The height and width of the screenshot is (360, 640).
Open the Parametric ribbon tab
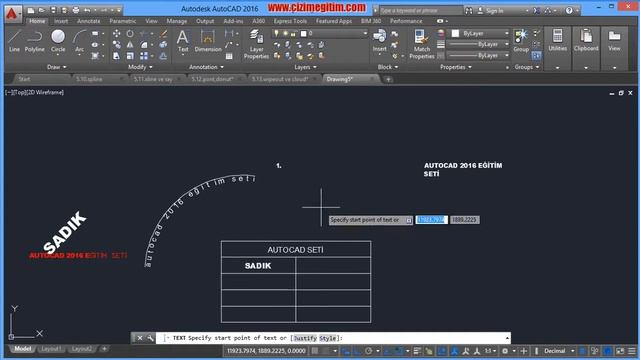coord(122,21)
